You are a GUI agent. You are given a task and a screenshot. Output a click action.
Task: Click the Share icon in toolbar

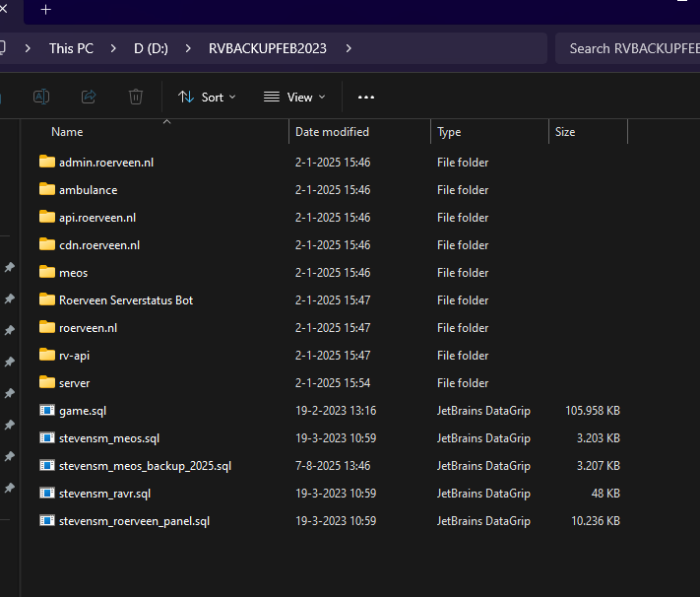pyautogui.click(x=89, y=97)
